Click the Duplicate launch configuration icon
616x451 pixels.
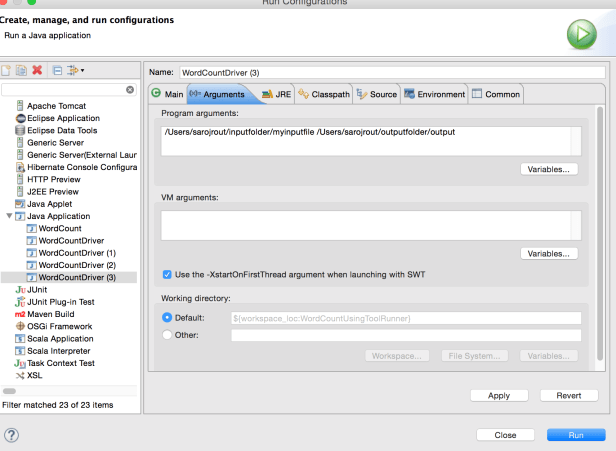[21, 70]
